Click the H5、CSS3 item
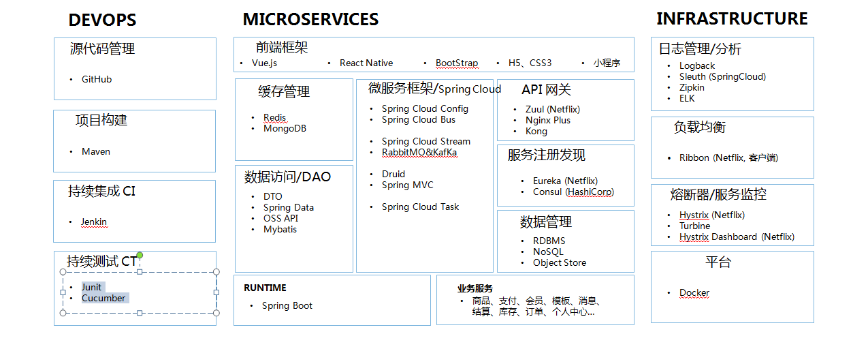The width and height of the screenshot is (868, 349). 530,63
